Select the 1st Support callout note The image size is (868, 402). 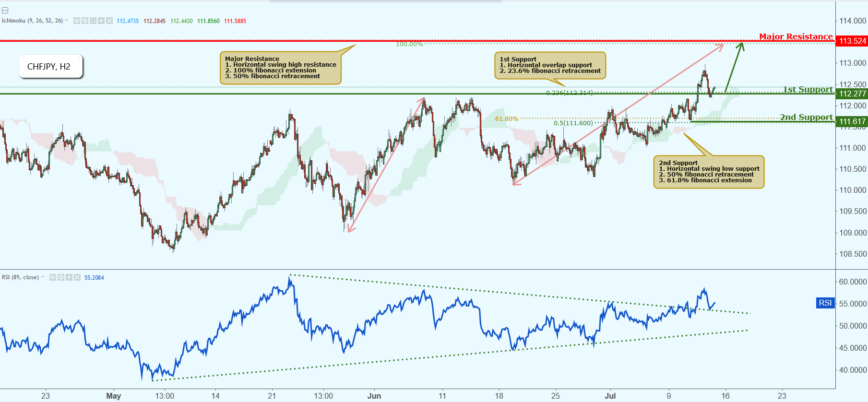click(x=550, y=65)
